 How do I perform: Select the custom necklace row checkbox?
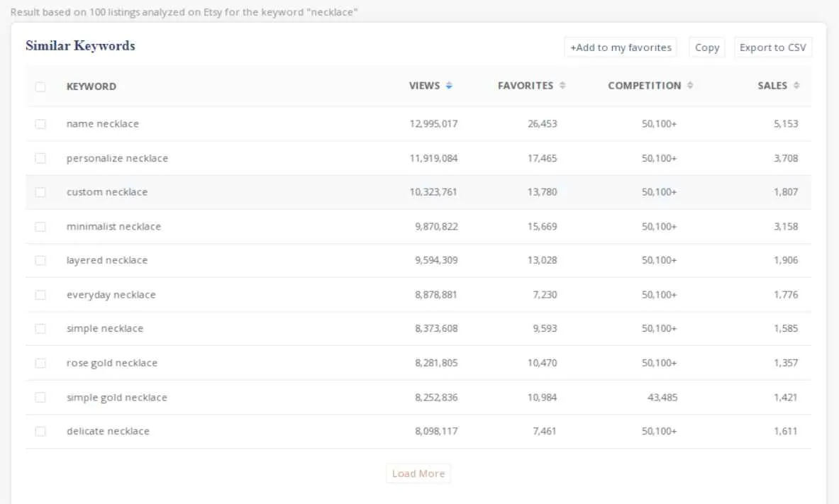[40, 192]
